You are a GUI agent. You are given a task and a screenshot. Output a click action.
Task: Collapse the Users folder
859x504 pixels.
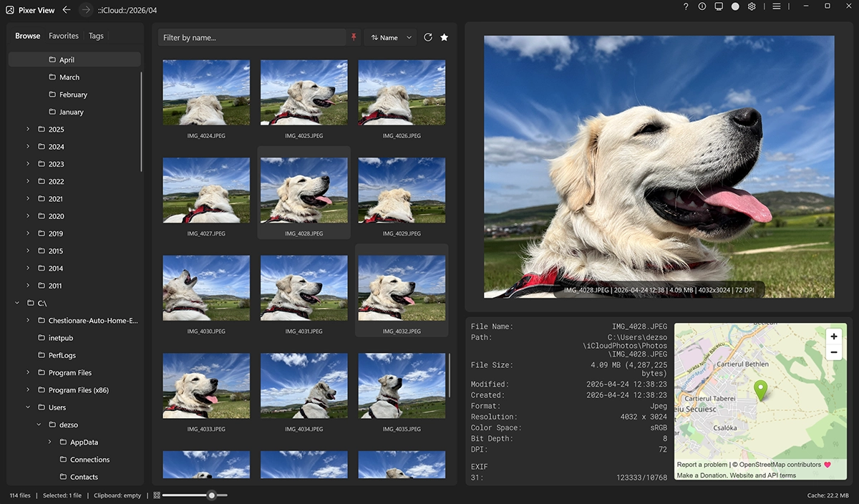(x=28, y=407)
